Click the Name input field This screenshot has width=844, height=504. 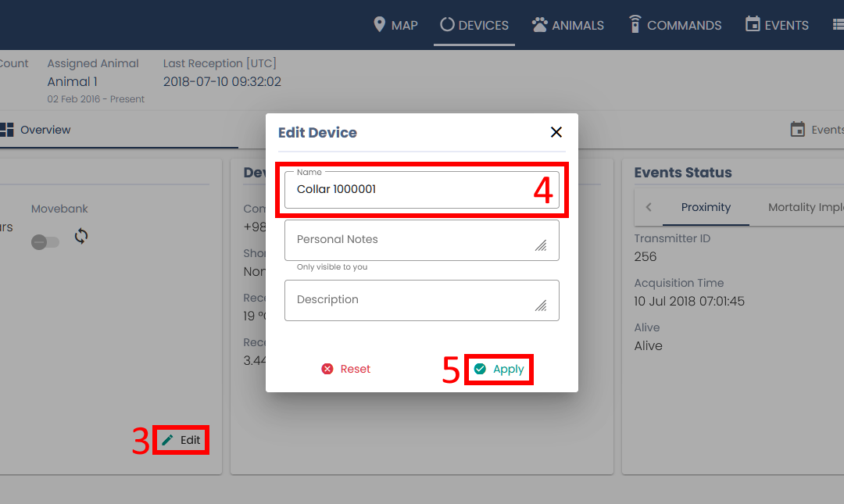pos(421,190)
